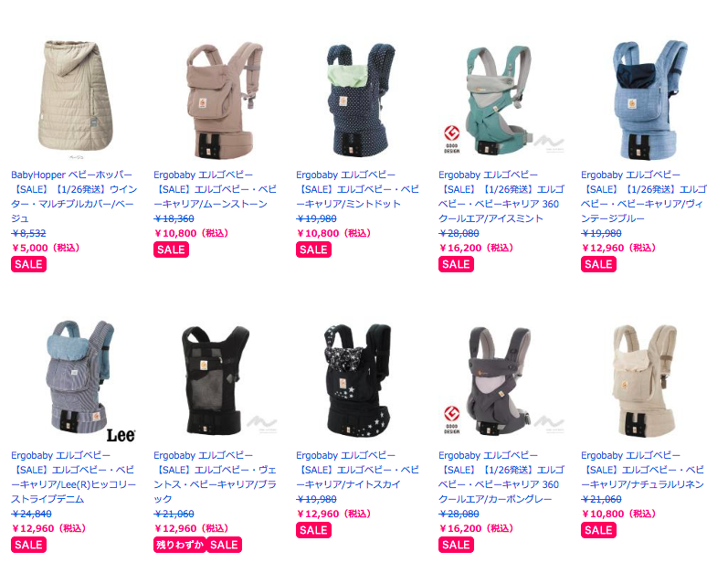The image size is (728, 573).
Task: Open the Ice Mint 360 Cool Air carrier image
Action: [x=497, y=100]
